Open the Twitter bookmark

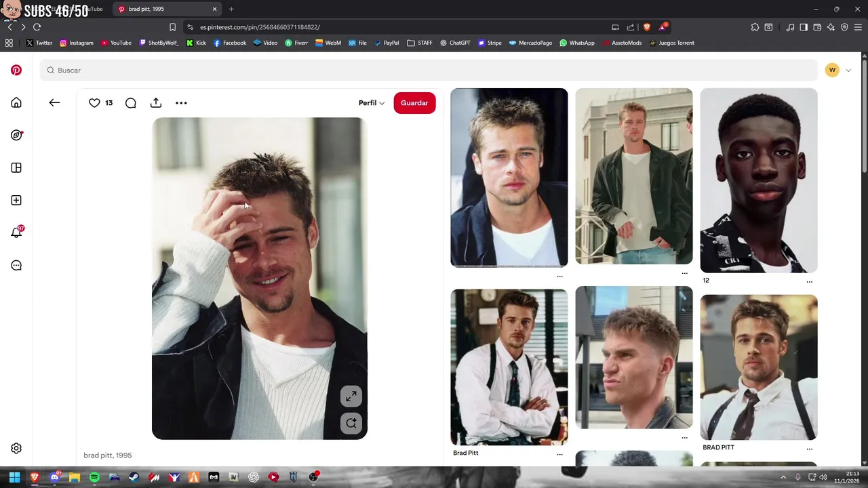(39, 43)
